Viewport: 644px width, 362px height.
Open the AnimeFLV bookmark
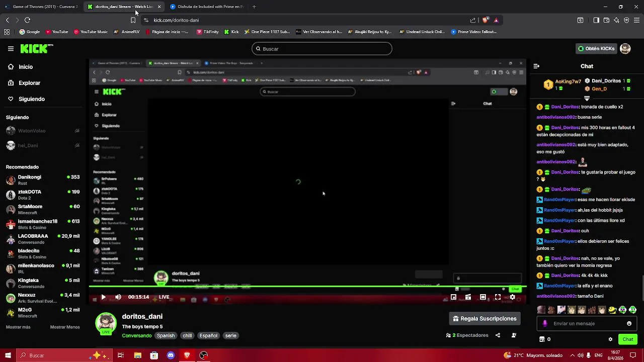pyautogui.click(x=126, y=32)
